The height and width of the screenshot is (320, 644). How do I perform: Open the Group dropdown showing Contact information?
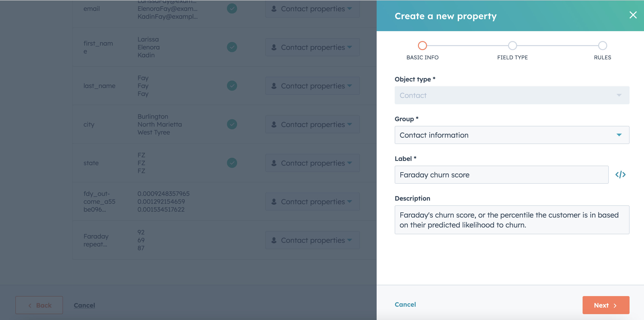coord(512,135)
